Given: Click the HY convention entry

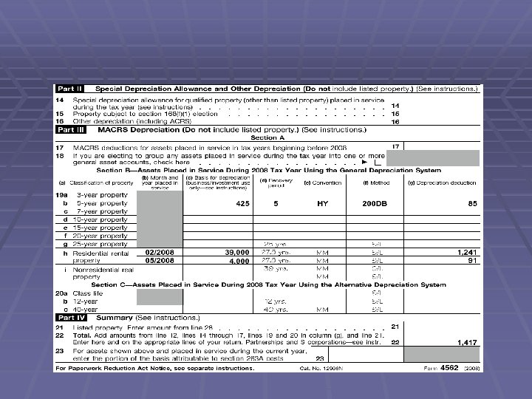Looking at the screenshot, I should click(322, 204).
